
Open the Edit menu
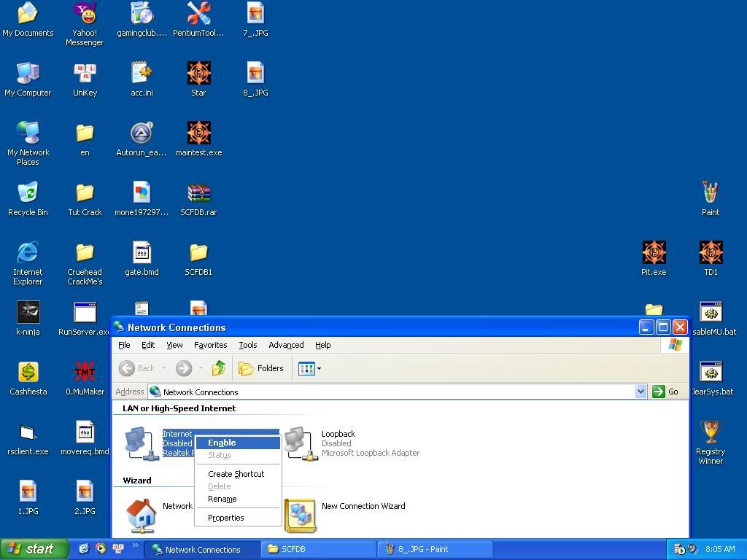pyautogui.click(x=148, y=345)
